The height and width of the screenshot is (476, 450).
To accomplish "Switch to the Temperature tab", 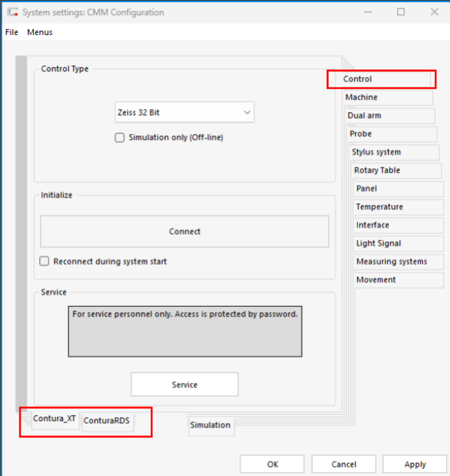I will [379, 207].
